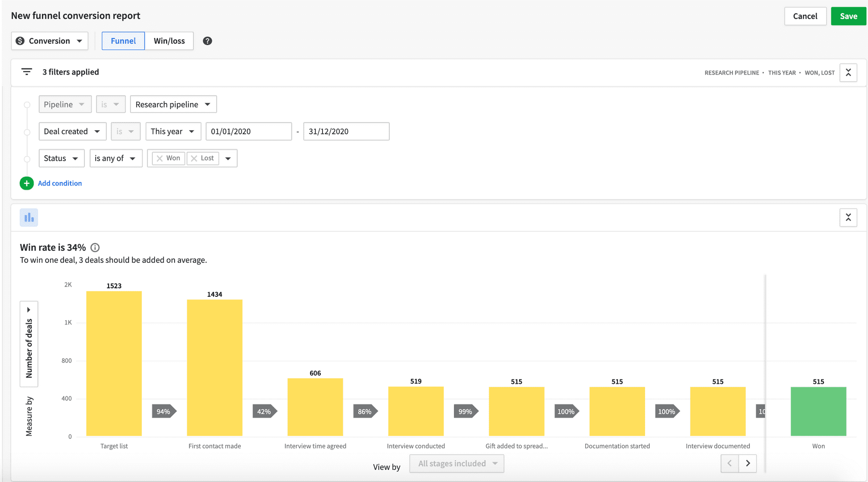Select the column chart view icon
The height and width of the screenshot is (482, 868).
click(29, 217)
